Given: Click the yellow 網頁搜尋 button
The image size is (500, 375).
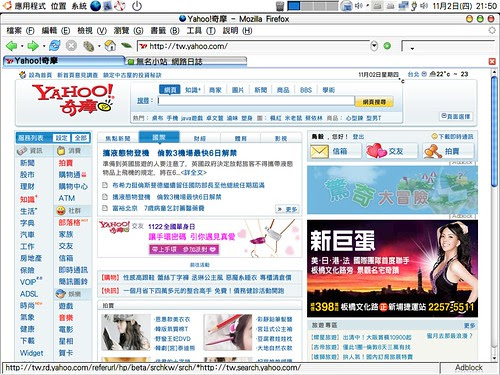Looking at the screenshot, I should pyautogui.click(x=374, y=102).
